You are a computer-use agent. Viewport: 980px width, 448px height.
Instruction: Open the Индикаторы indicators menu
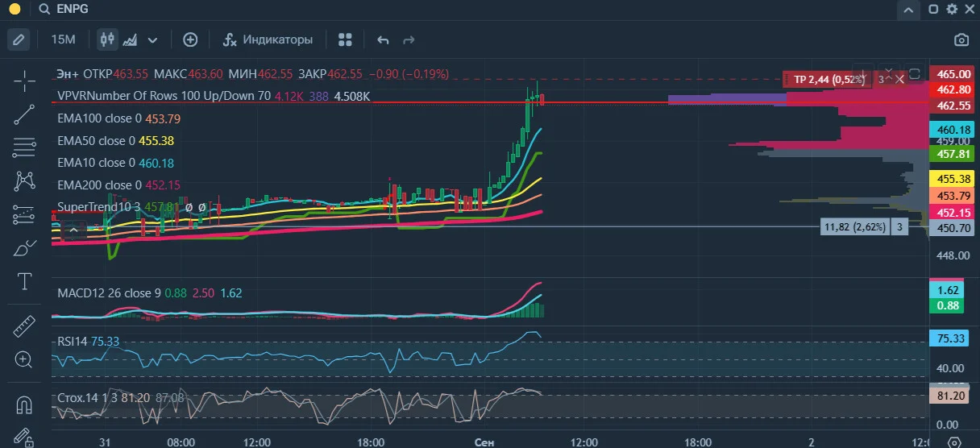pos(267,39)
